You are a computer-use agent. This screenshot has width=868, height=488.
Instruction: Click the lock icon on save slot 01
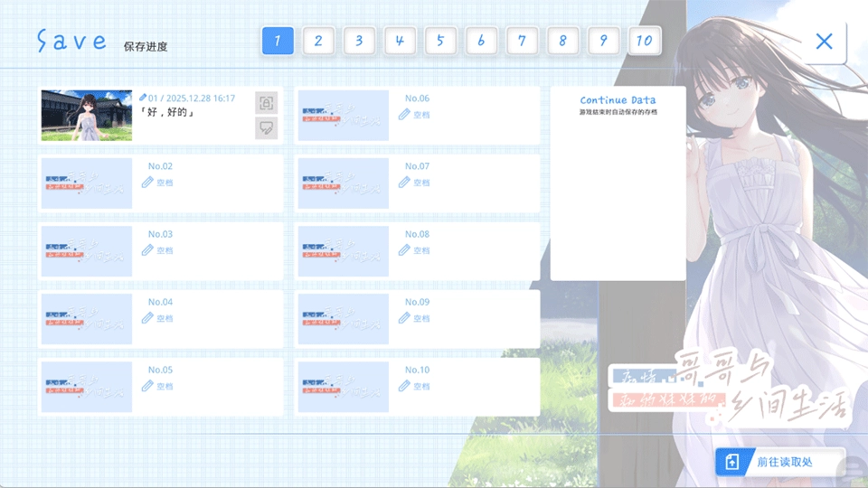266,102
